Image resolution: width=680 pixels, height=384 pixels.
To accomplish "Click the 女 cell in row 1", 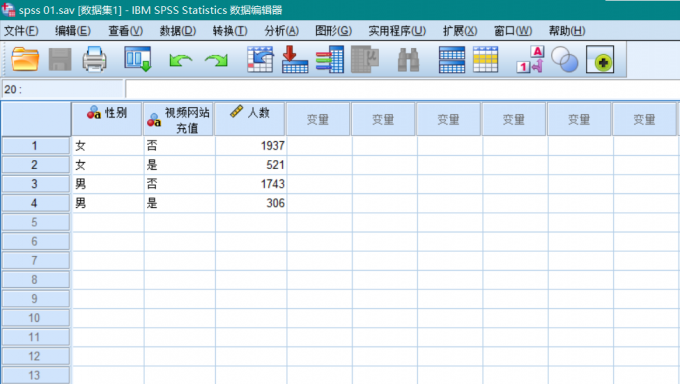I will [x=108, y=146].
